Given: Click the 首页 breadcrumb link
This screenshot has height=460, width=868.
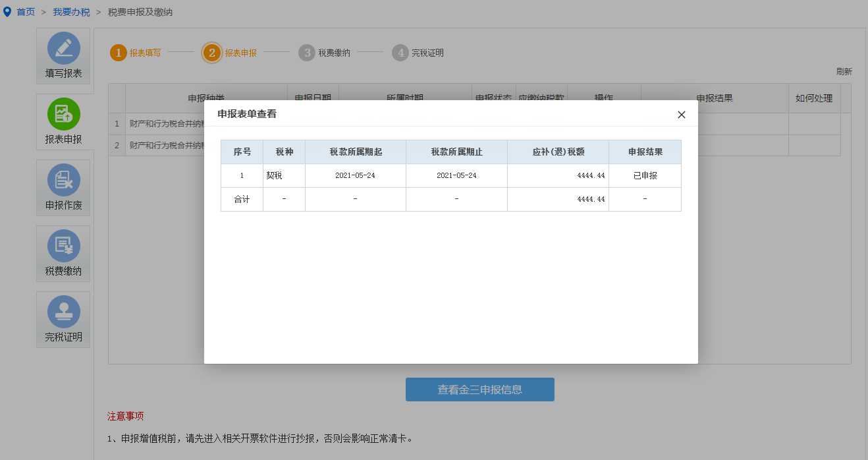Looking at the screenshot, I should coord(26,12).
